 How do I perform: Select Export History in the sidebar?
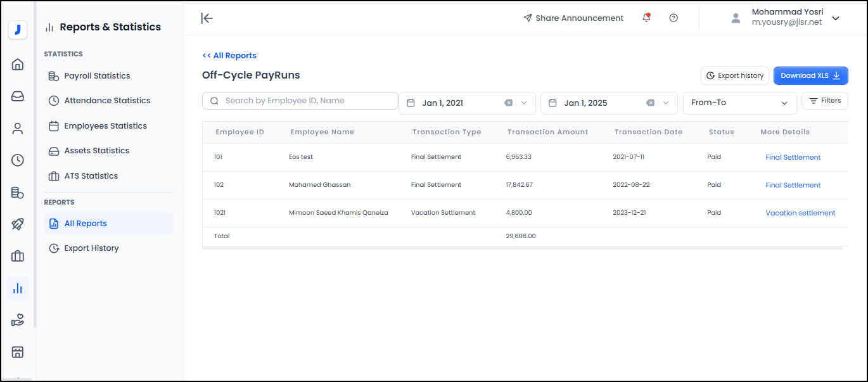pyautogui.click(x=91, y=248)
